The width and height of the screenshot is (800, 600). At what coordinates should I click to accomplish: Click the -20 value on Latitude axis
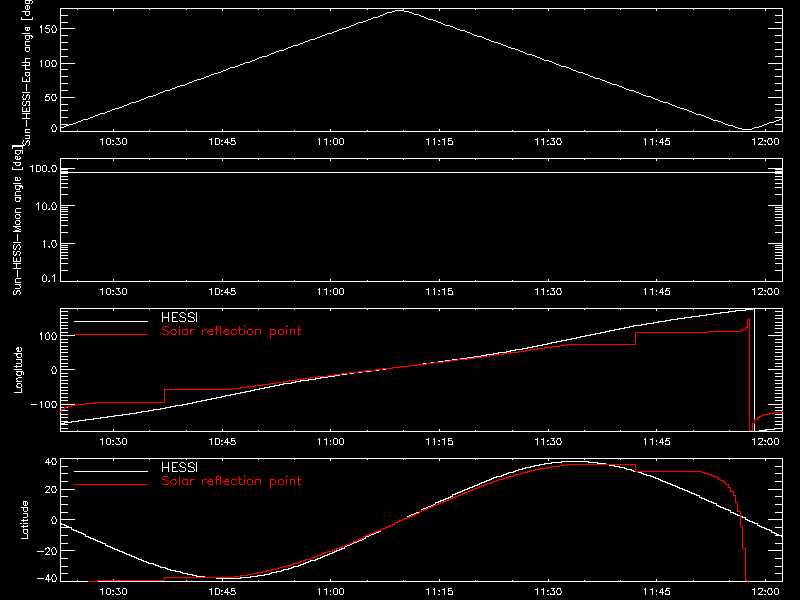click(x=47, y=551)
